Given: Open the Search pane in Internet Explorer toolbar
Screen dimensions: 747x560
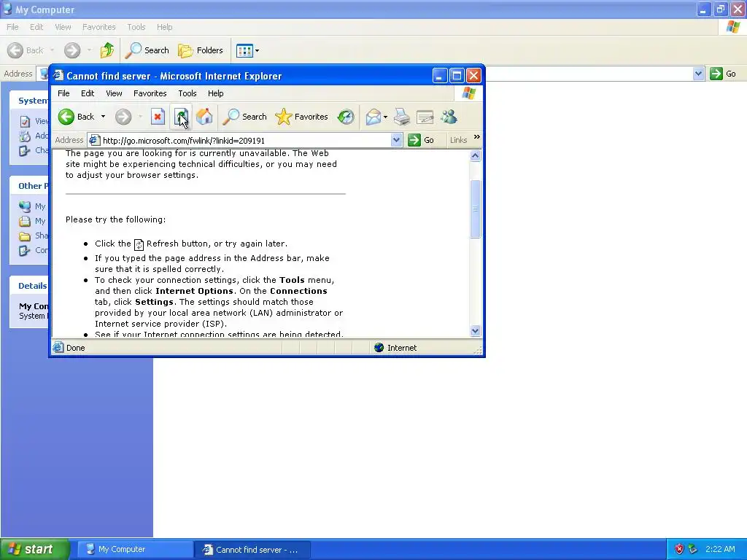Looking at the screenshot, I should 244,117.
